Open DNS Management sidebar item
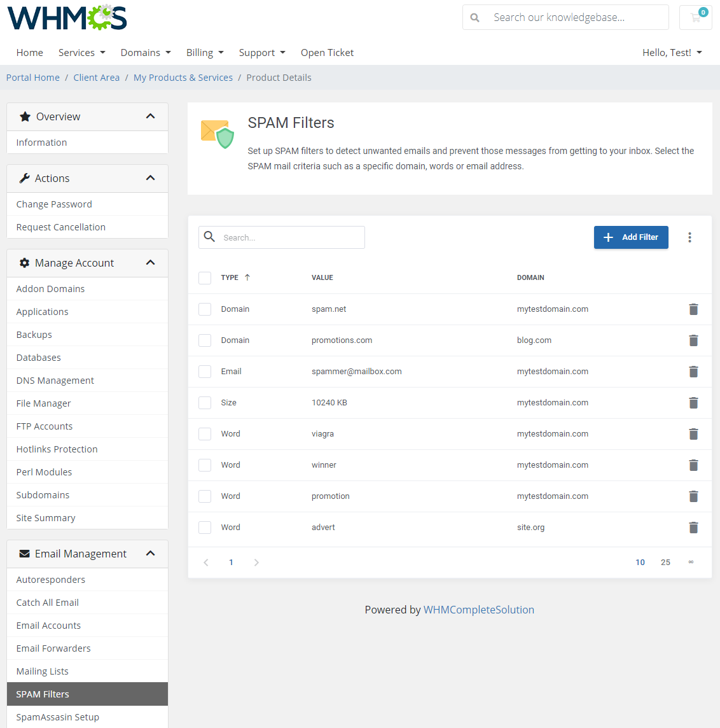The height and width of the screenshot is (728, 720). pyautogui.click(x=87, y=381)
